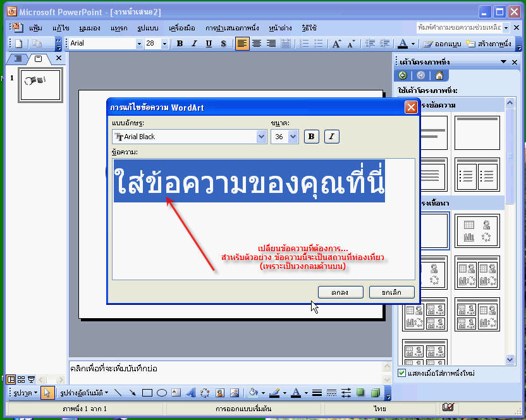Open the การนำเสนอภาพนิ่ง menu
Screen dimensions: 526x420
(x=232, y=28)
